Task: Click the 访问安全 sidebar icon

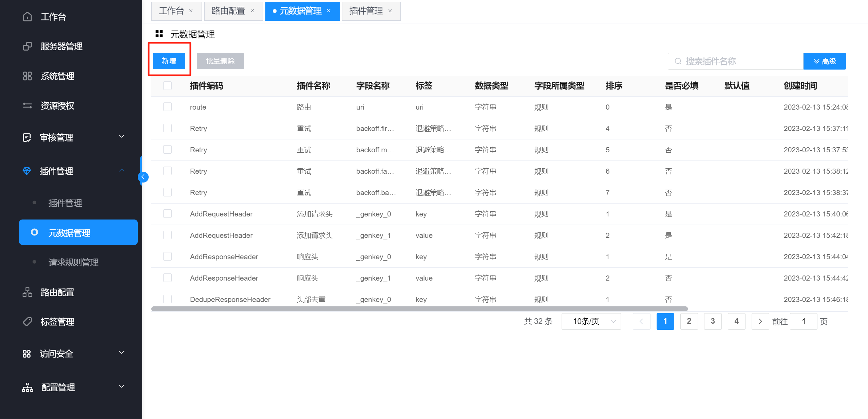Action: click(x=27, y=354)
